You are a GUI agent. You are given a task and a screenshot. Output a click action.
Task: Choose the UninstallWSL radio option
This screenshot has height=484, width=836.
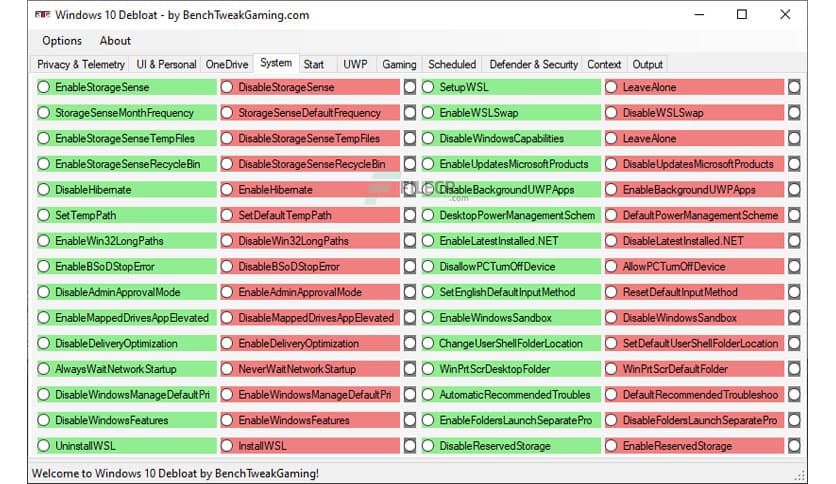(x=44, y=446)
